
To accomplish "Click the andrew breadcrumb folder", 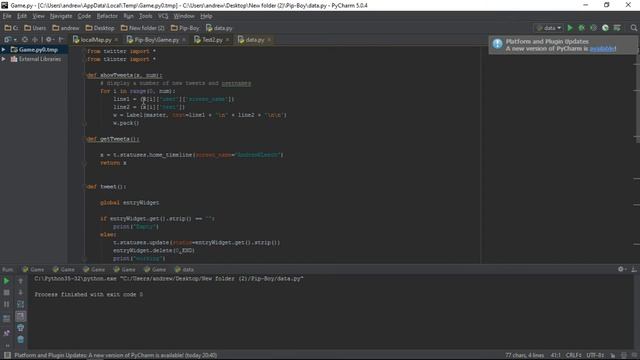I will point(65,28).
